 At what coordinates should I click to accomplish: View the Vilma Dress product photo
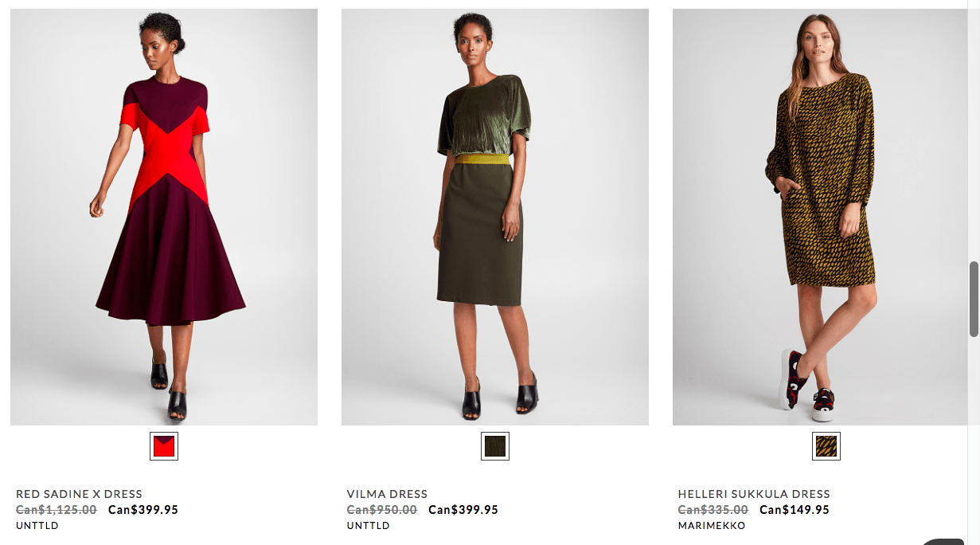tap(495, 217)
